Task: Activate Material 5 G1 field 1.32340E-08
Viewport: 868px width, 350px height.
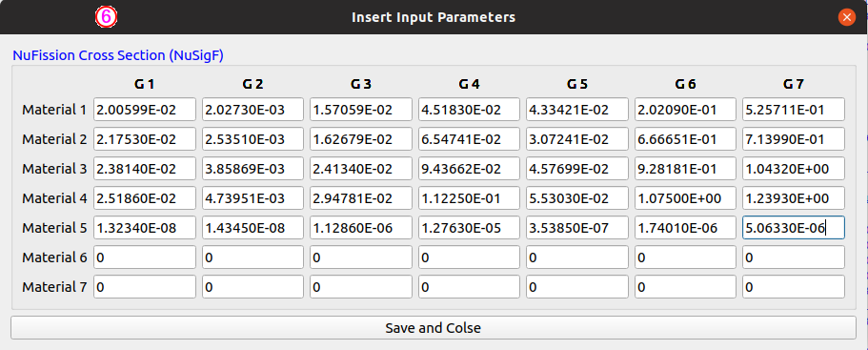Action: [145, 228]
